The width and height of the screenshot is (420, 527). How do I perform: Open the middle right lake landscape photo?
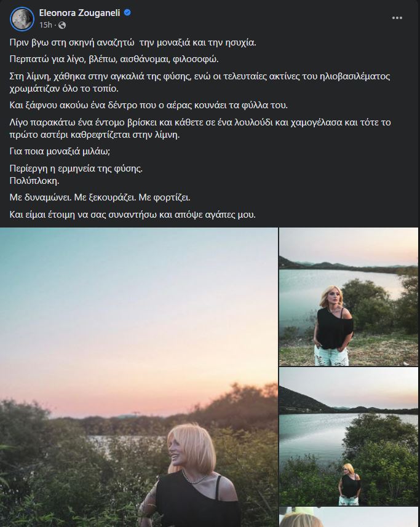point(349,436)
